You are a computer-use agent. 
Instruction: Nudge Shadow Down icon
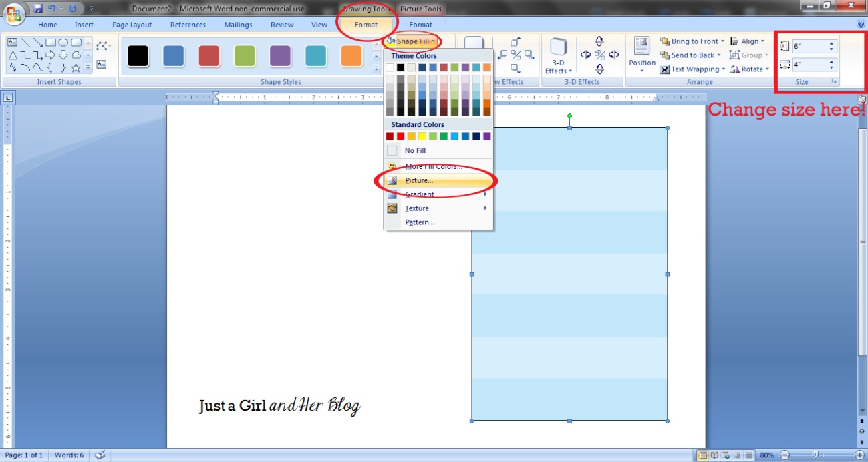coord(515,68)
